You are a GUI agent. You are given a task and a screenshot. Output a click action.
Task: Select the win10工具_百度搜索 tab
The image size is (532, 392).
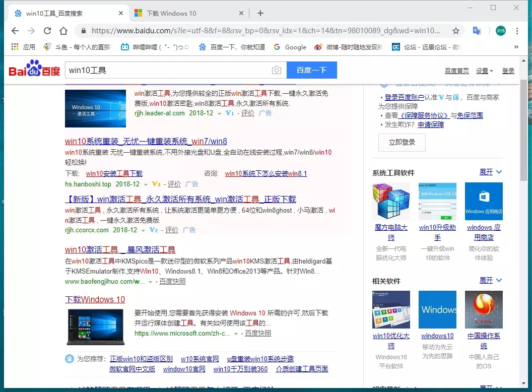coord(68,13)
